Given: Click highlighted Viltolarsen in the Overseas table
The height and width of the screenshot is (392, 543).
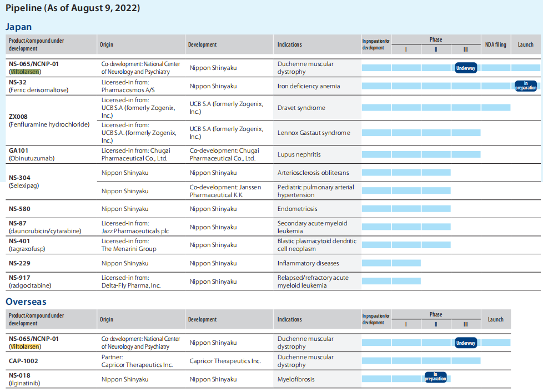Looking at the screenshot, I should pos(25,346).
